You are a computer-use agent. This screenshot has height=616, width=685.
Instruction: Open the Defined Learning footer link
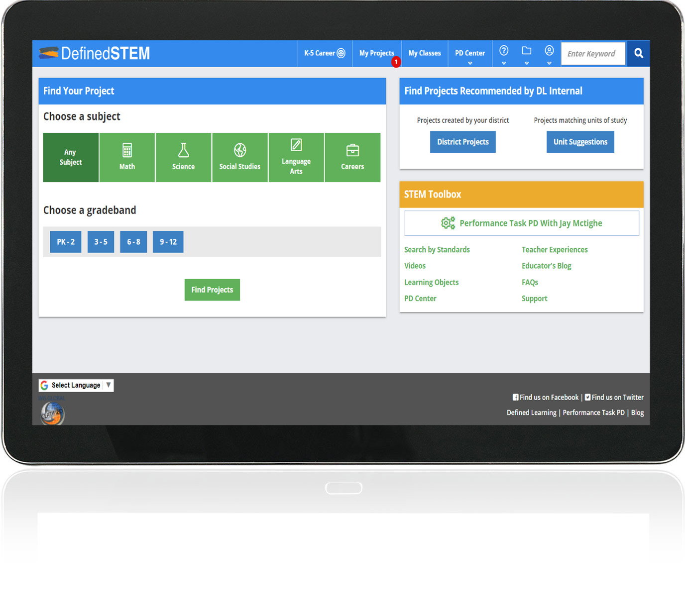532,412
